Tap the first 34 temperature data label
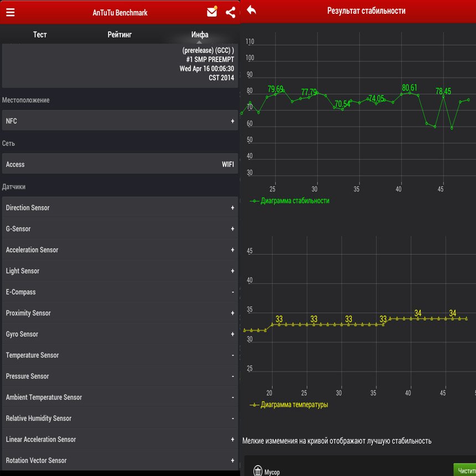The image size is (476, 476). (418, 313)
